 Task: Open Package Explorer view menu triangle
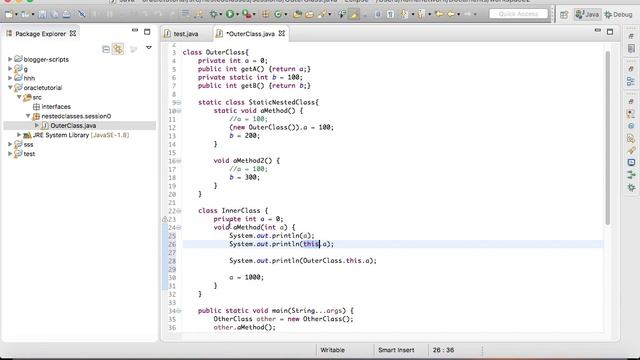[149, 48]
